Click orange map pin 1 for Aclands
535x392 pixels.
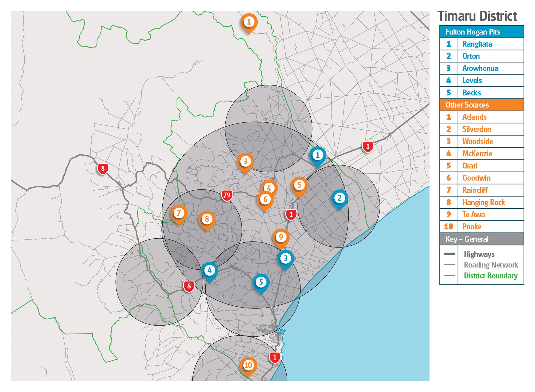(x=249, y=24)
